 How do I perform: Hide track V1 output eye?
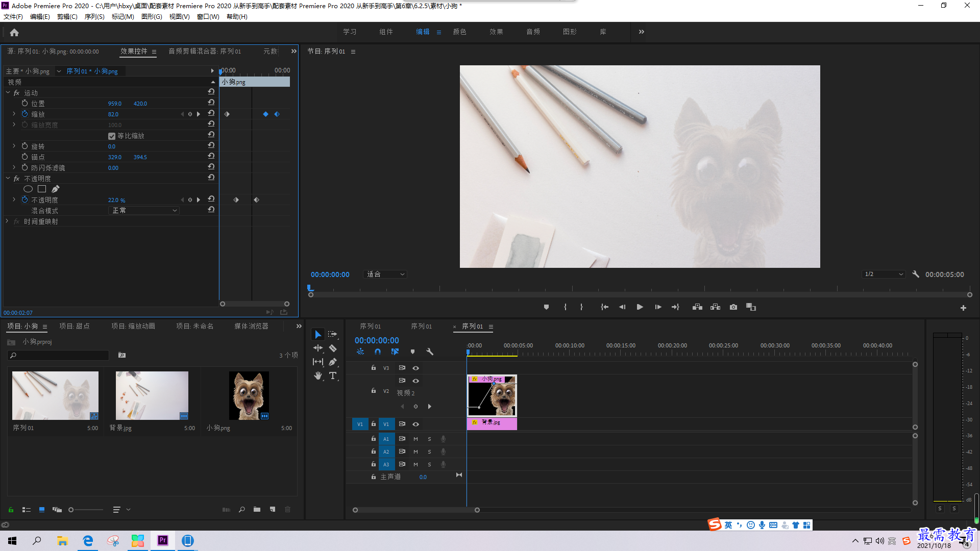(415, 424)
